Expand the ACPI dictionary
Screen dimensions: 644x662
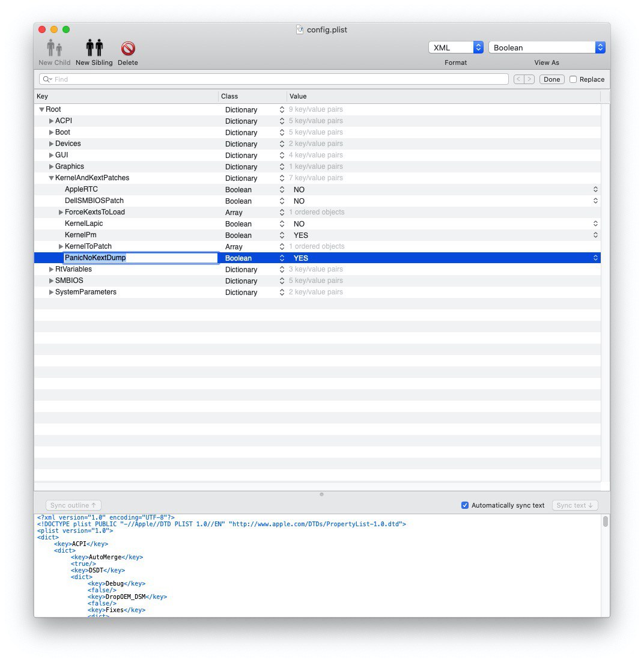[x=51, y=121]
